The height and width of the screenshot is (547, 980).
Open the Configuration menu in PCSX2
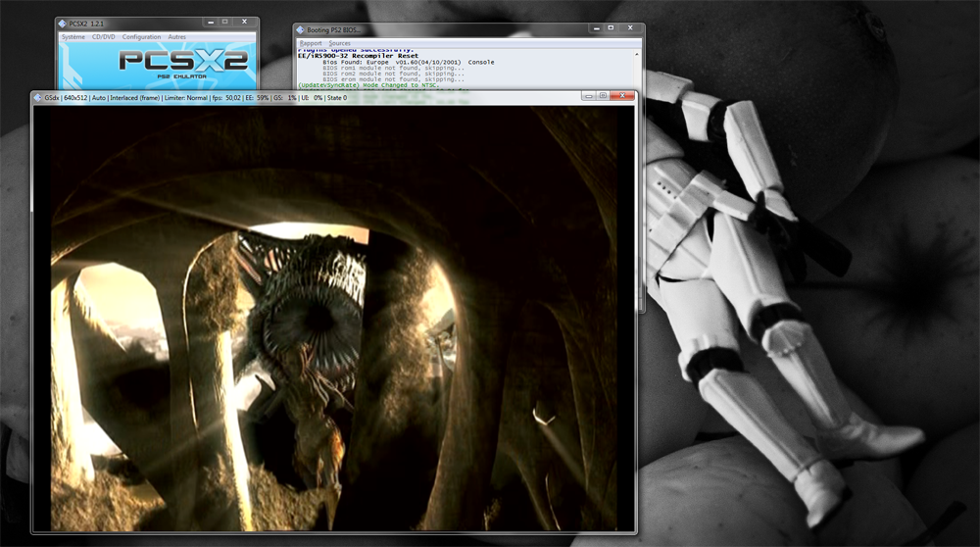pos(141,37)
